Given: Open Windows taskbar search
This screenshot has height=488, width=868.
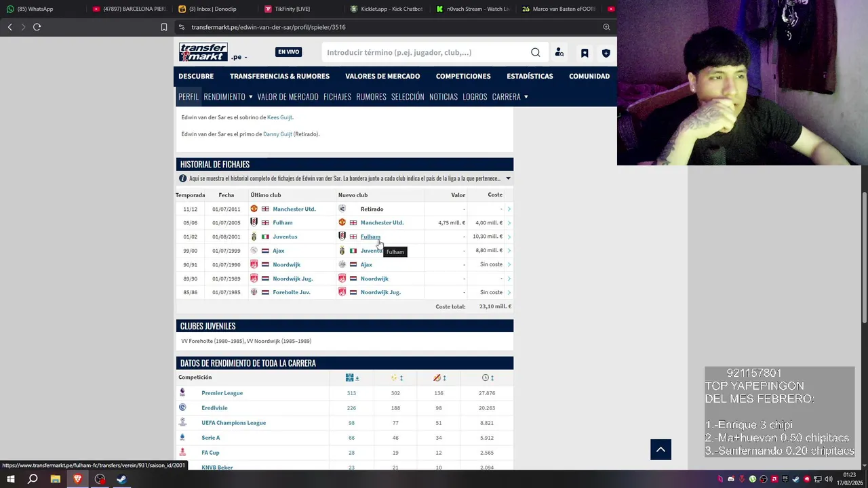Looking at the screenshot, I should coord(33,479).
